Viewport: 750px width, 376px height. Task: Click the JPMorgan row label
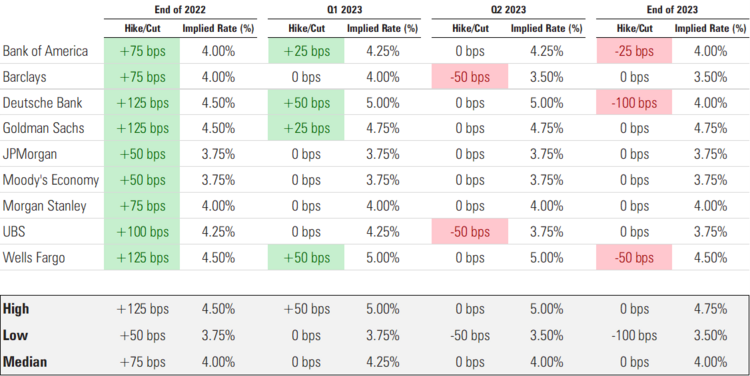pos(30,154)
